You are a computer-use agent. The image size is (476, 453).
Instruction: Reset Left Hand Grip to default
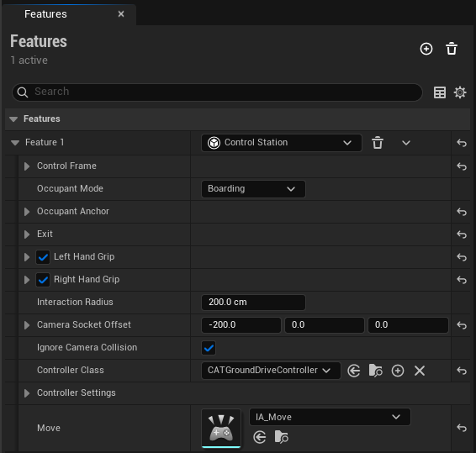coord(462,257)
